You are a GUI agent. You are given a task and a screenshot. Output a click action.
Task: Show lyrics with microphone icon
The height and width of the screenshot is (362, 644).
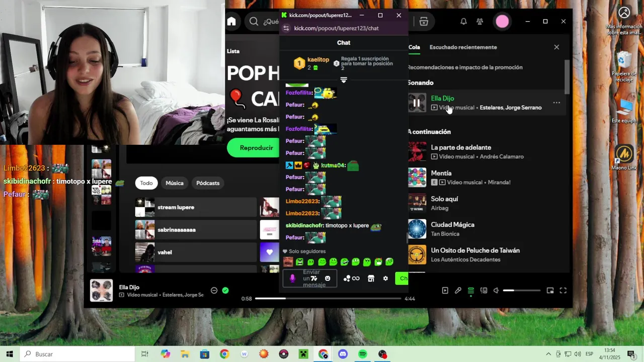tap(458, 290)
